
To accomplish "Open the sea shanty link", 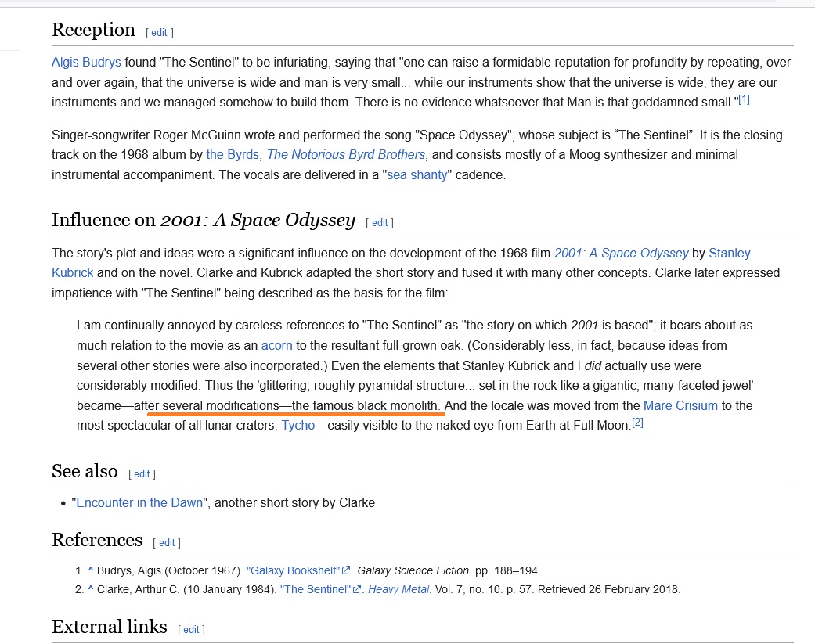I will pos(417,175).
